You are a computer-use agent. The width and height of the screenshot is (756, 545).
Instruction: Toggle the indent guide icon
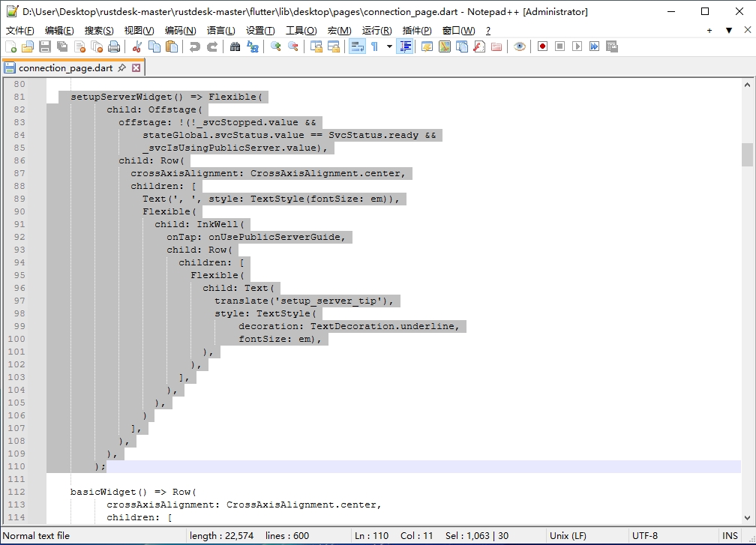point(405,46)
